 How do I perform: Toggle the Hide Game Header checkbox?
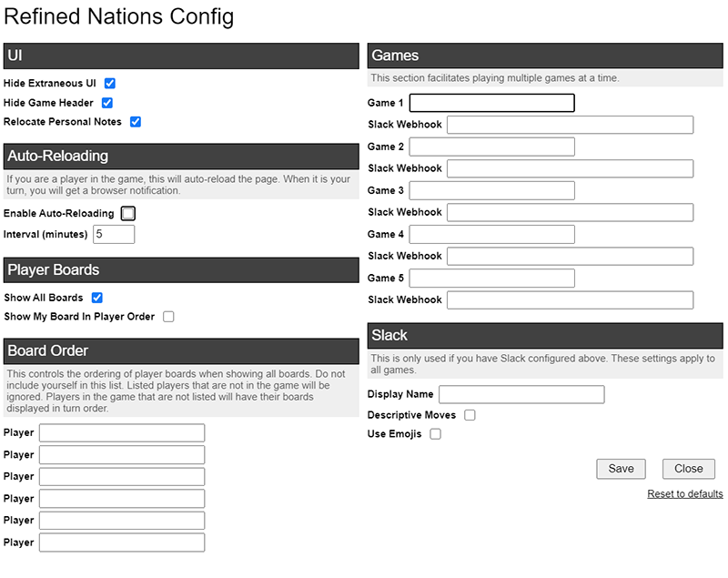tap(107, 103)
